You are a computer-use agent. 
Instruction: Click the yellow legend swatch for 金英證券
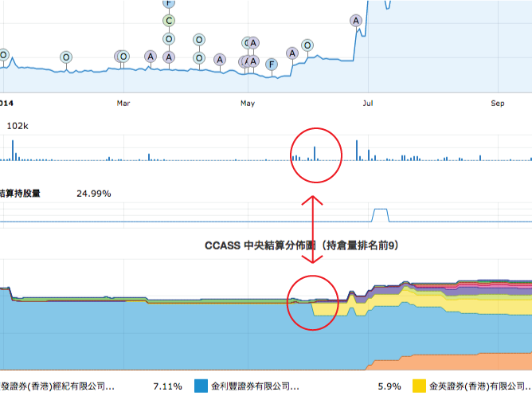point(418,386)
